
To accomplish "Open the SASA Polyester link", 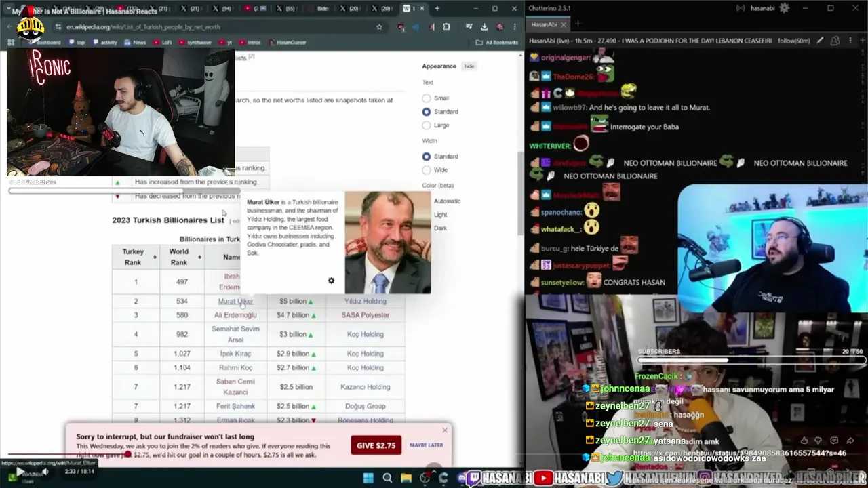I will pyautogui.click(x=365, y=315).
